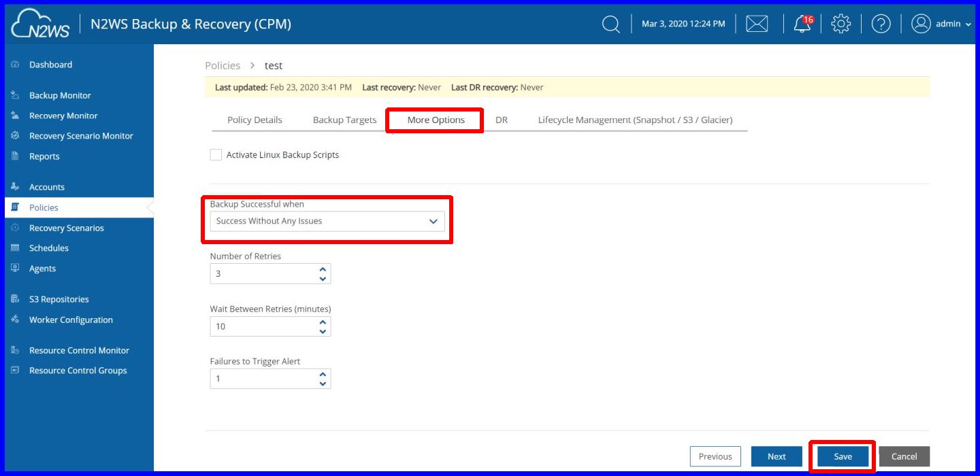Click the Resource Control Groups icon
Screen dimensions: 980x476
tap(15, 371)
